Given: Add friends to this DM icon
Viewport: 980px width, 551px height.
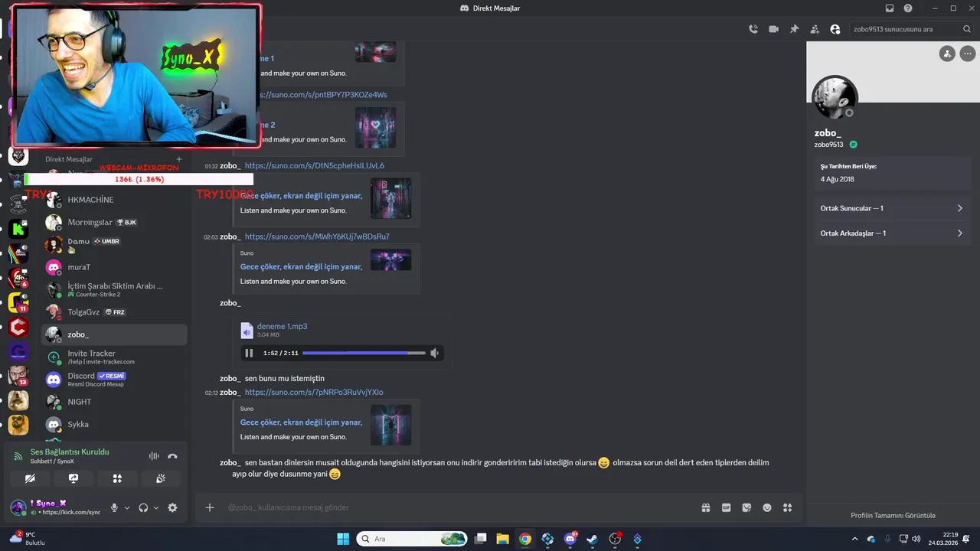Looking at the screenshot, I should [814, 29].
